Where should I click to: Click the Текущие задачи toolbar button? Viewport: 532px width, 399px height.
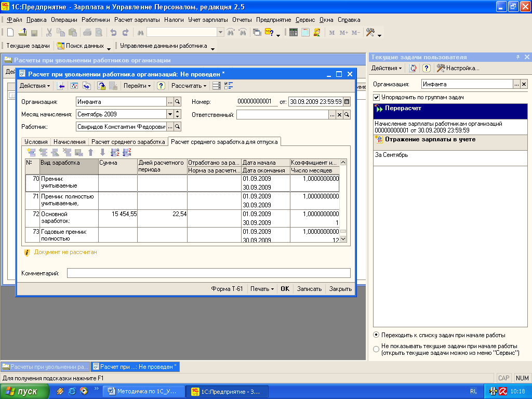28,46
